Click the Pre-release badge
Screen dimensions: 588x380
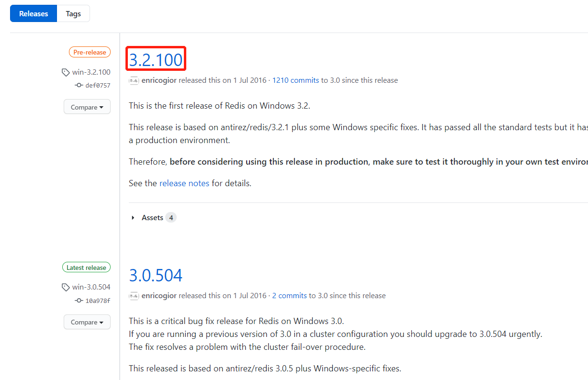click(90, 52)
